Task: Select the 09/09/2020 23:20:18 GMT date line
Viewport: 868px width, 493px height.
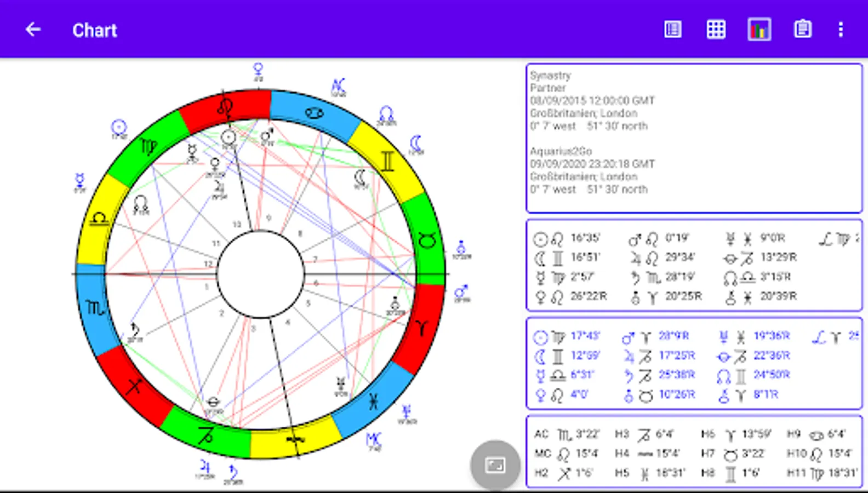Action: [592, 164]
